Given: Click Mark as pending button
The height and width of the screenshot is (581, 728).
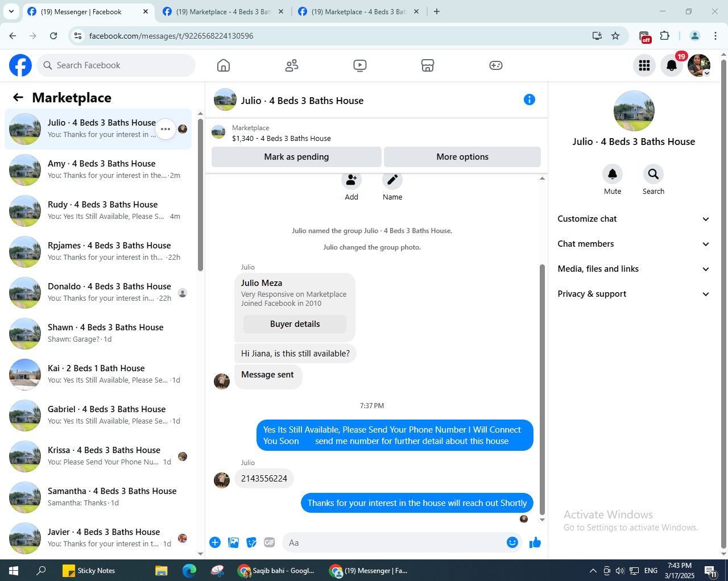Looking at the screenshot, I should pos(296,157).
